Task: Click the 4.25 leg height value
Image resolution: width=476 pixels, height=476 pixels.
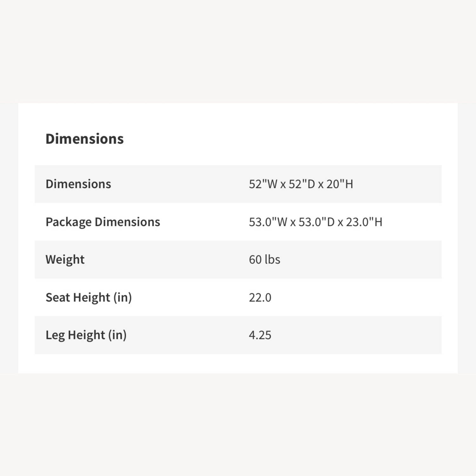Action: coord(260,335)
